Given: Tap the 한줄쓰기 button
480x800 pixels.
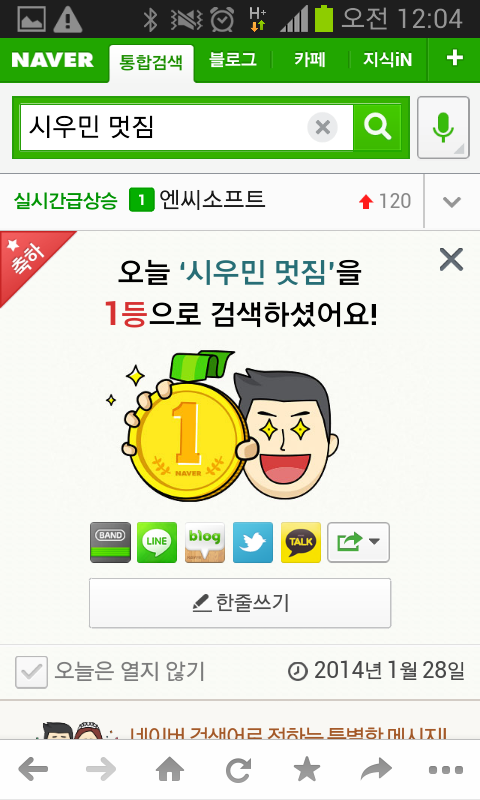Looking at the screenshot, I should pos(240,603).
